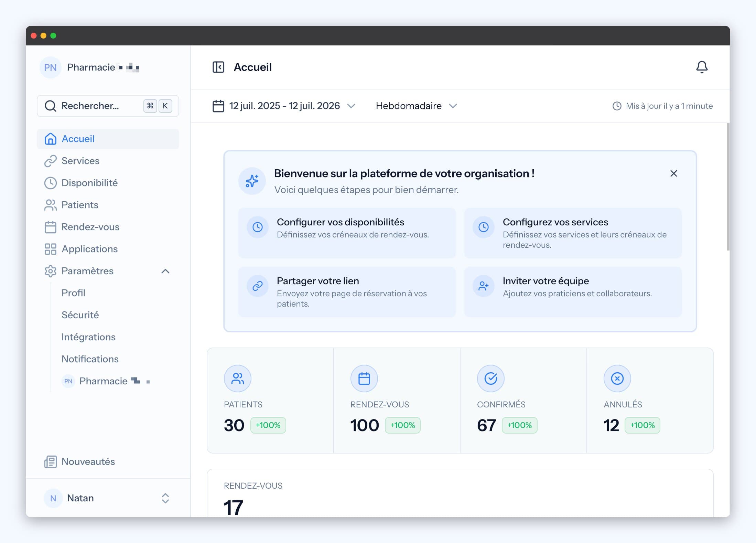The image size is (756, 543).
Task: Open the Applications page
Action: pyautogui.click(x=108, y=249)
